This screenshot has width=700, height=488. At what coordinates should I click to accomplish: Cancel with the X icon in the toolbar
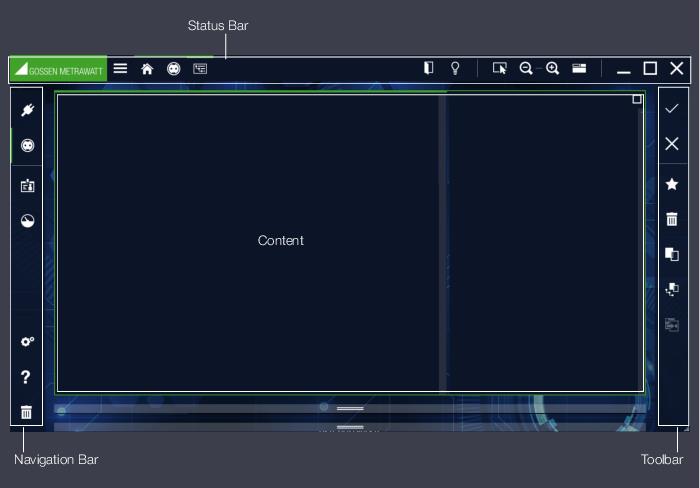pos(671,144)
